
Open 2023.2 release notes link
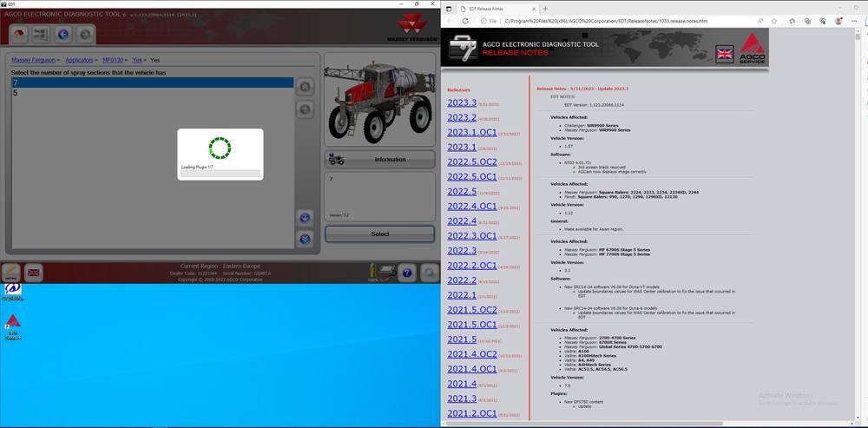point(462,117)
